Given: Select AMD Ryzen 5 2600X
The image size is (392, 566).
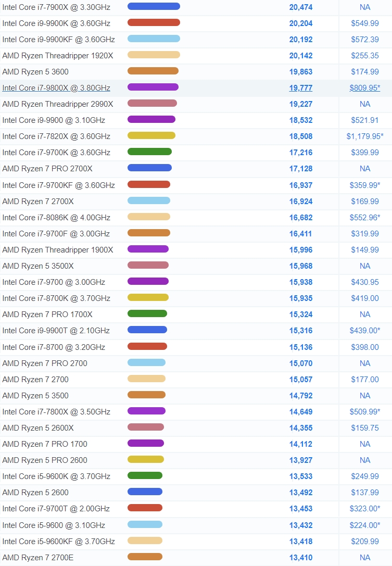Looking at the screenshot, I should pyautogui.click(x=38, y=427).
